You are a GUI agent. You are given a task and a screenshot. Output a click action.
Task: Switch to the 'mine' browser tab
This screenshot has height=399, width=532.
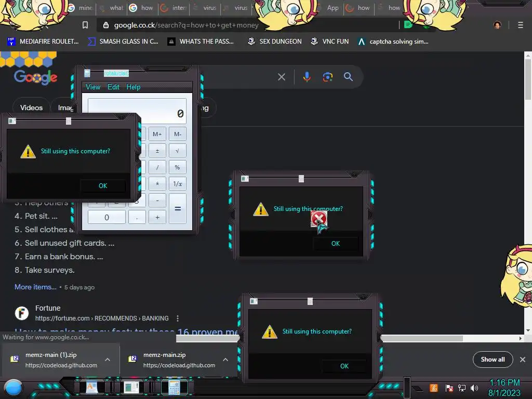click(82, 8)
